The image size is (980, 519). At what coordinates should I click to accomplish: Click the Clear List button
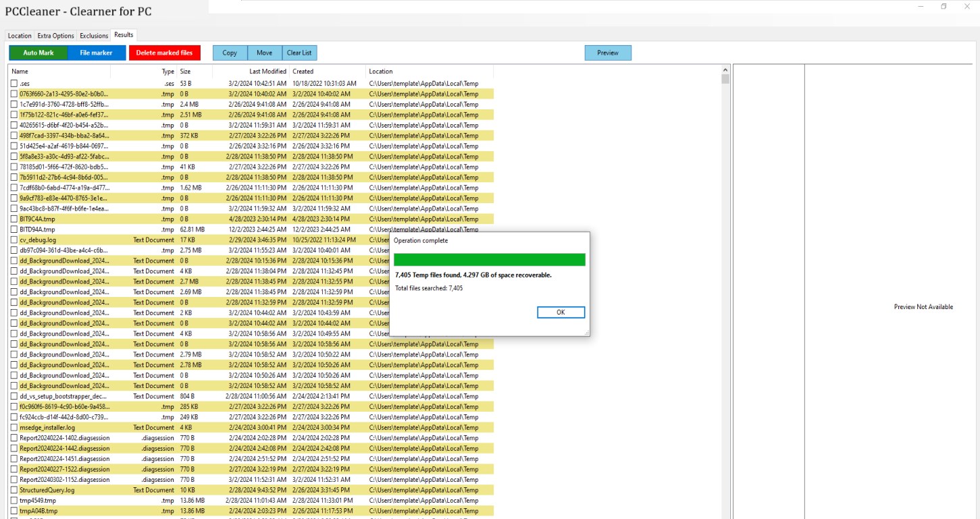[299, 53]
